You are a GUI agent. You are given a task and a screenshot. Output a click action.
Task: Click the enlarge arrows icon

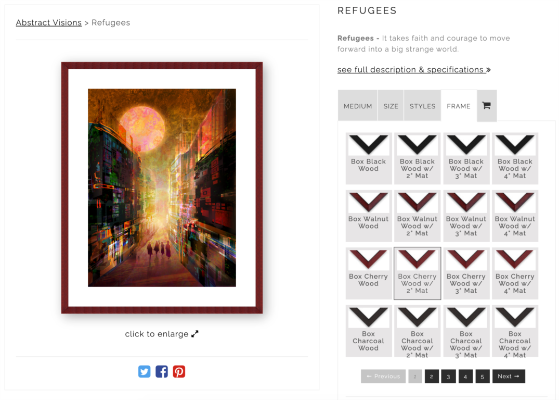[195, 334]
